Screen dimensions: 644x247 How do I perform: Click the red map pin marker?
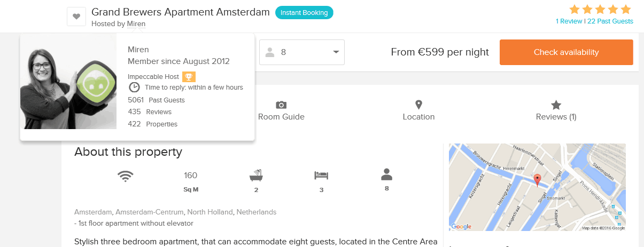[538, 180]
